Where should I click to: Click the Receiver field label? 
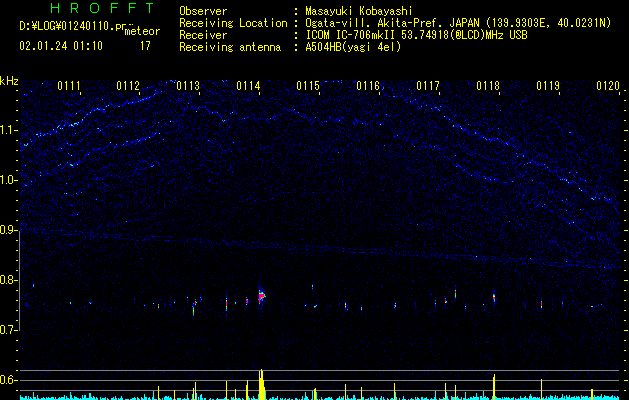(x=203, y=35)
